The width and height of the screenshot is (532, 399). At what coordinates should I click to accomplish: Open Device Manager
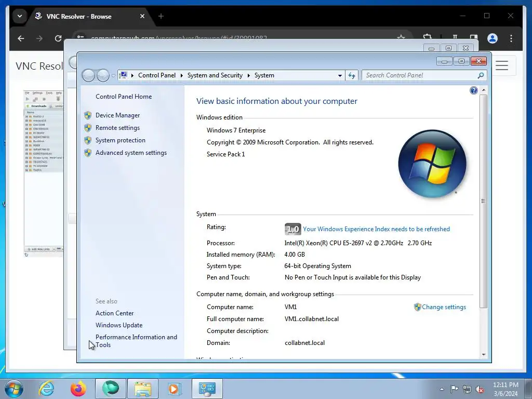coord(117,115)
